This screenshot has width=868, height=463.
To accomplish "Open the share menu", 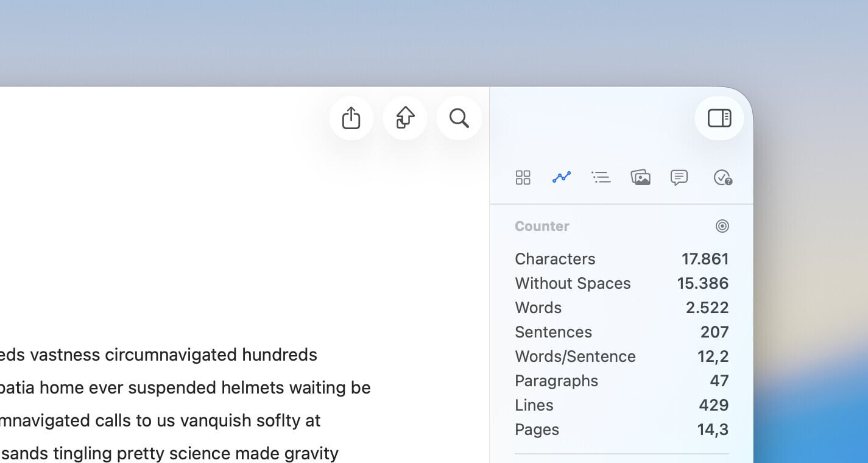I will (351, 118).
